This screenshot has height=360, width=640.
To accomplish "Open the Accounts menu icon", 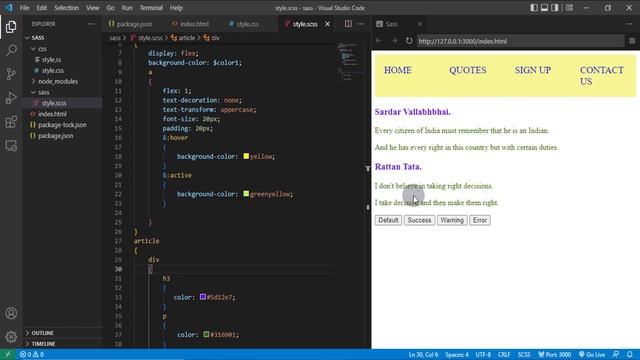I will point(11,313).
